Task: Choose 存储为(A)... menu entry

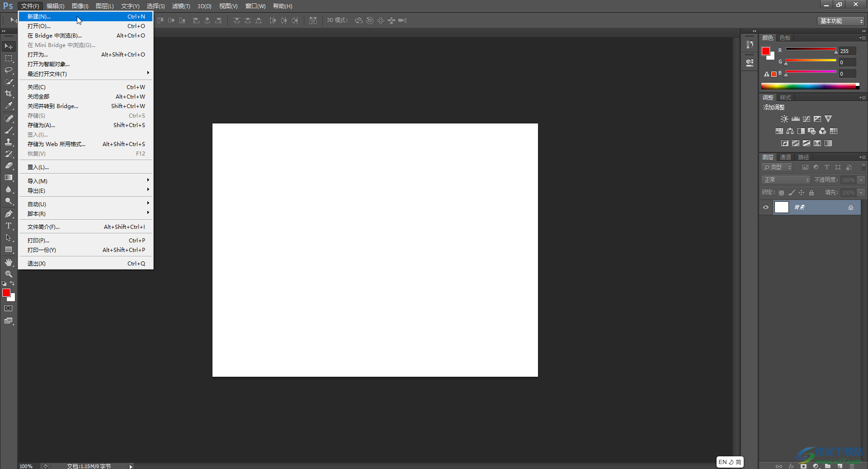Action: (86, 125)
